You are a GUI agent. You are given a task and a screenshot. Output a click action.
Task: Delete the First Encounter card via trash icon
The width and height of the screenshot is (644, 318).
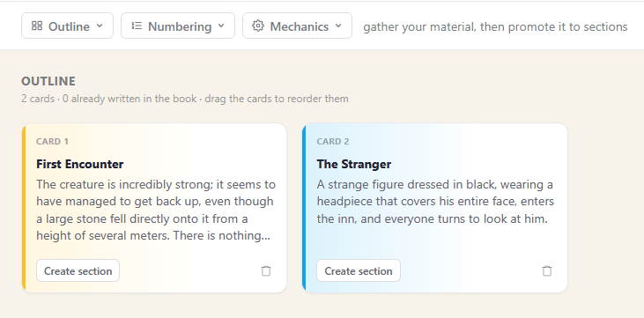click(266, 270)
